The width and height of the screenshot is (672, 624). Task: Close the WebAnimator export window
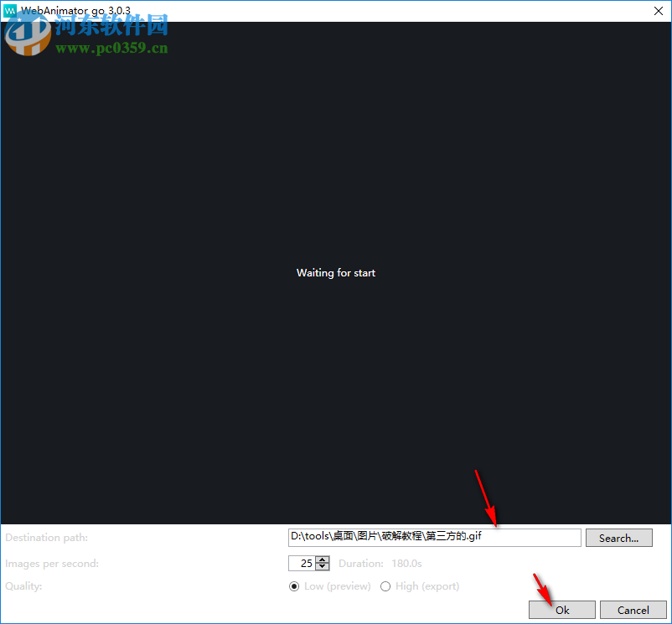[x=657, y=11]
